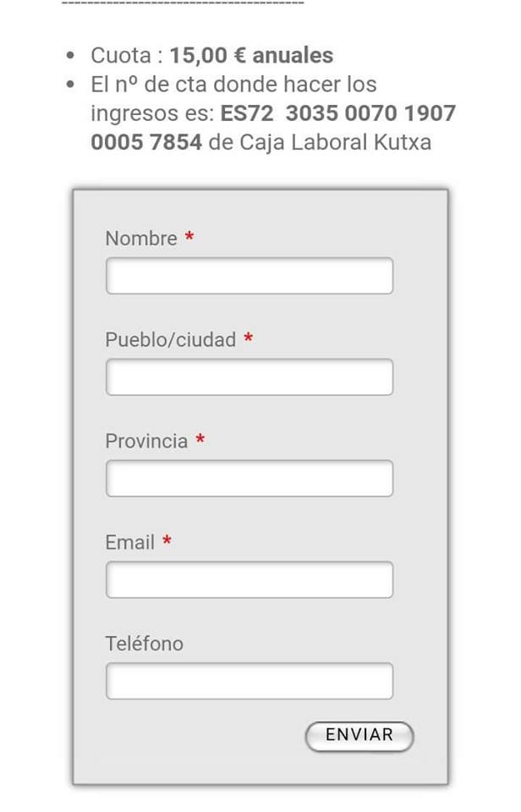Click the Nombre field label

point(141,239)
